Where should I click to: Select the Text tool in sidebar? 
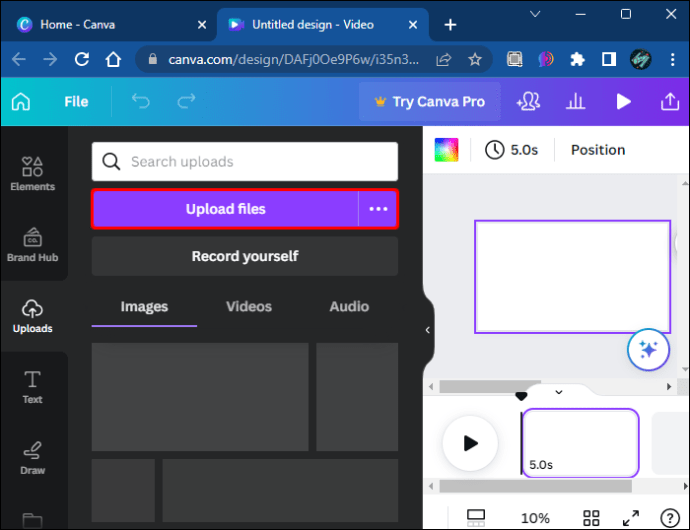[x=32, y=386]
